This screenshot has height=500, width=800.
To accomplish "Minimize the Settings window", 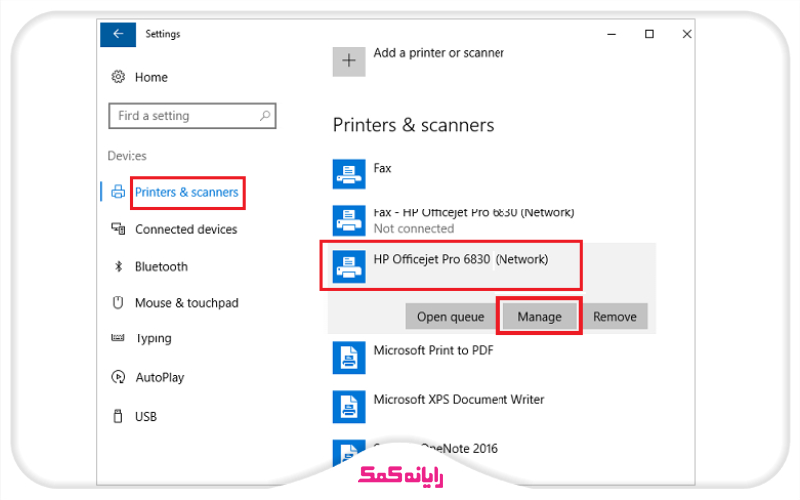I will 612,34.
